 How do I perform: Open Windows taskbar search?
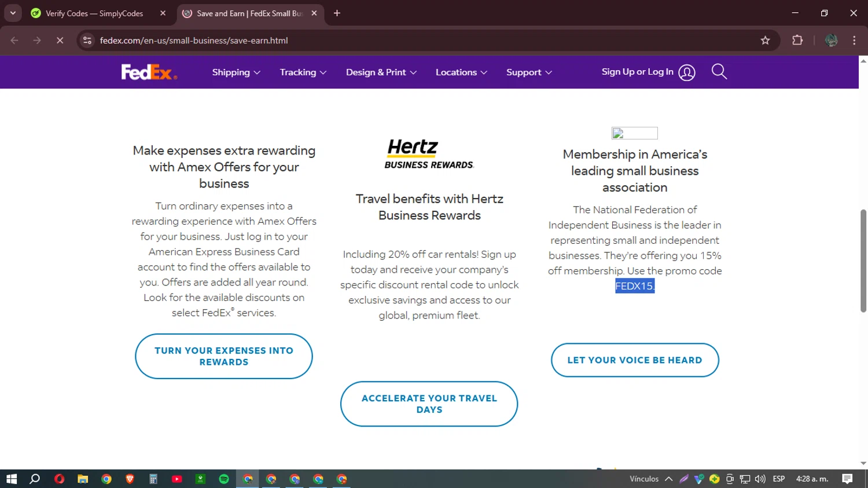tap(35, 479)
